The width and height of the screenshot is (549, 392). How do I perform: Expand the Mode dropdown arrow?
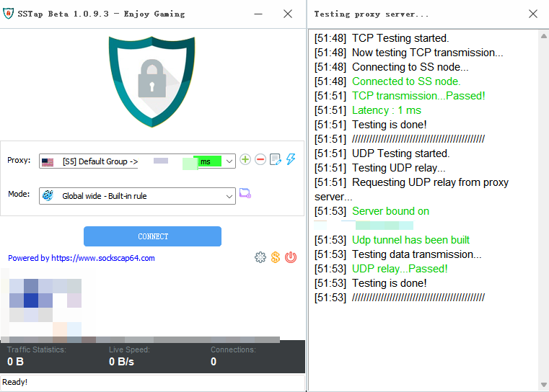point(229,196)
